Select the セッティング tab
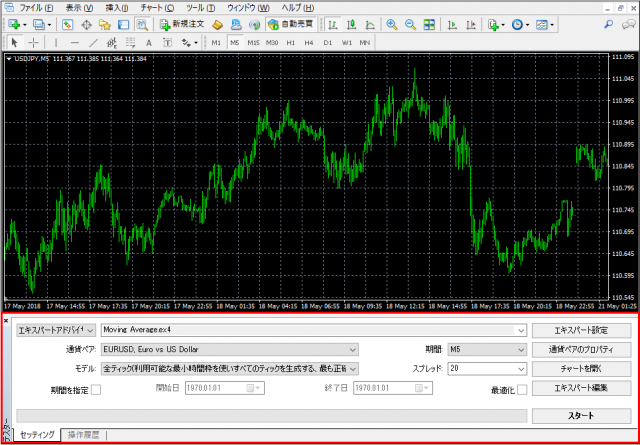640x445 pixels. click(x=37, y=434)
